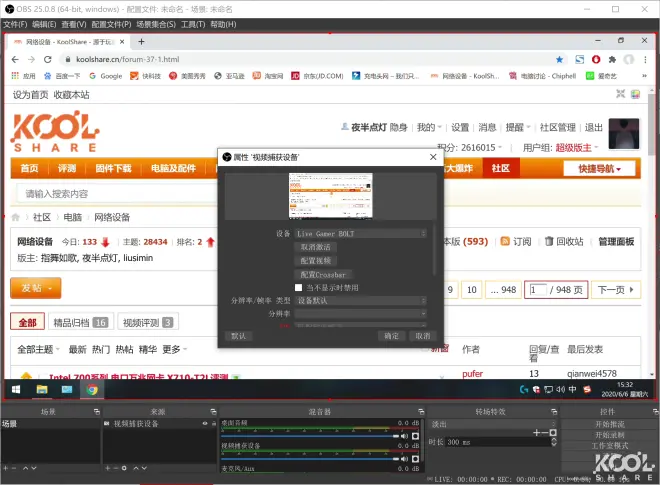Click the 配置视频 button
660x485 pixels.
pyautogui.click(x=316, y=261)
